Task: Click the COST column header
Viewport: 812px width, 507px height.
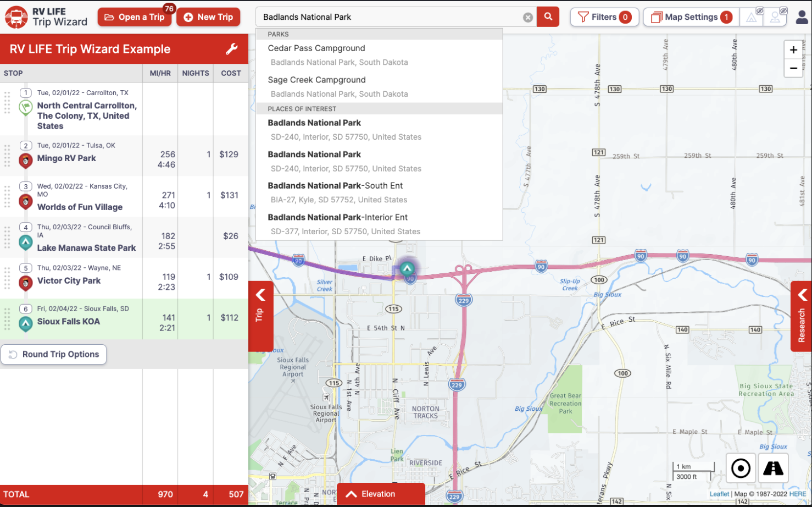Action: point(231,73)
